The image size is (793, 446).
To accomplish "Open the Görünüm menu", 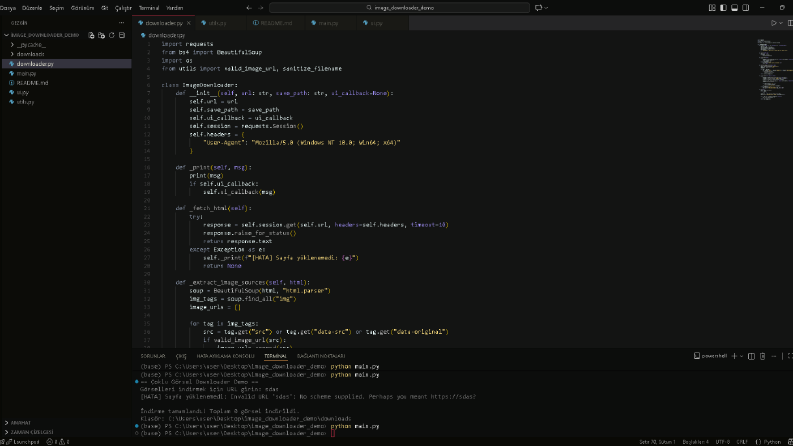I will click(x=82, y=8).
